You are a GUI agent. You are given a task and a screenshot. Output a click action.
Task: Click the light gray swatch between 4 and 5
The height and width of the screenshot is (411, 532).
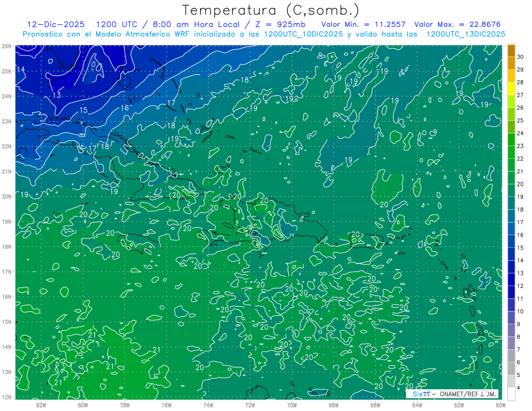[x=511, y=381]
